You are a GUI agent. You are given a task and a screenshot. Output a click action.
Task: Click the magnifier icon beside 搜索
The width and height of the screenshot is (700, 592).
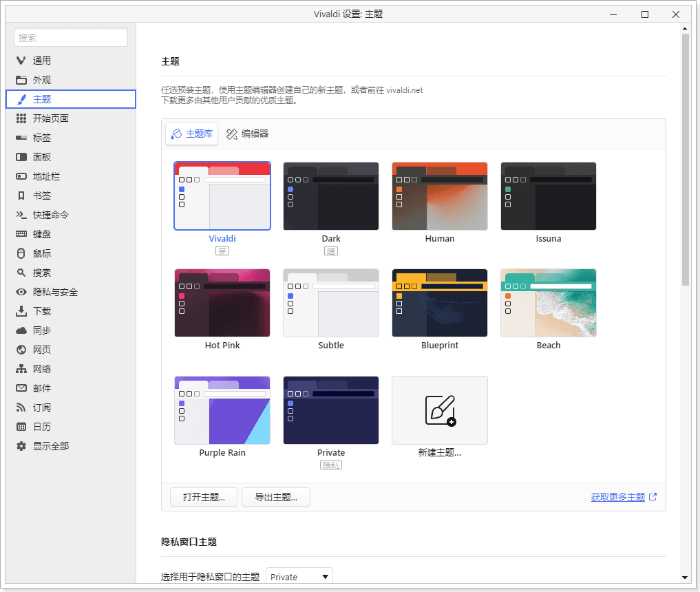[21, 273]
